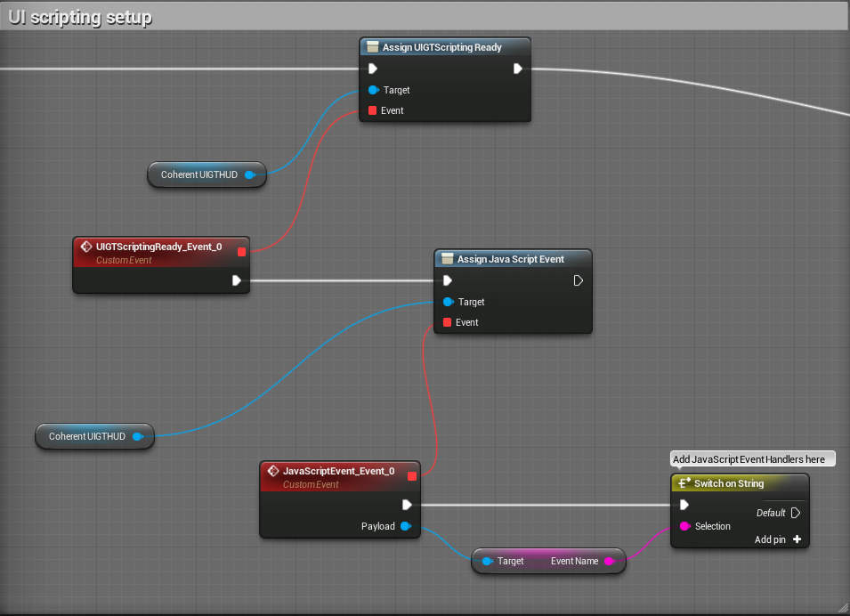Click the Payload output pin
Image resolution: width=850 pixels, height=616 pixels.
(406, 526)
